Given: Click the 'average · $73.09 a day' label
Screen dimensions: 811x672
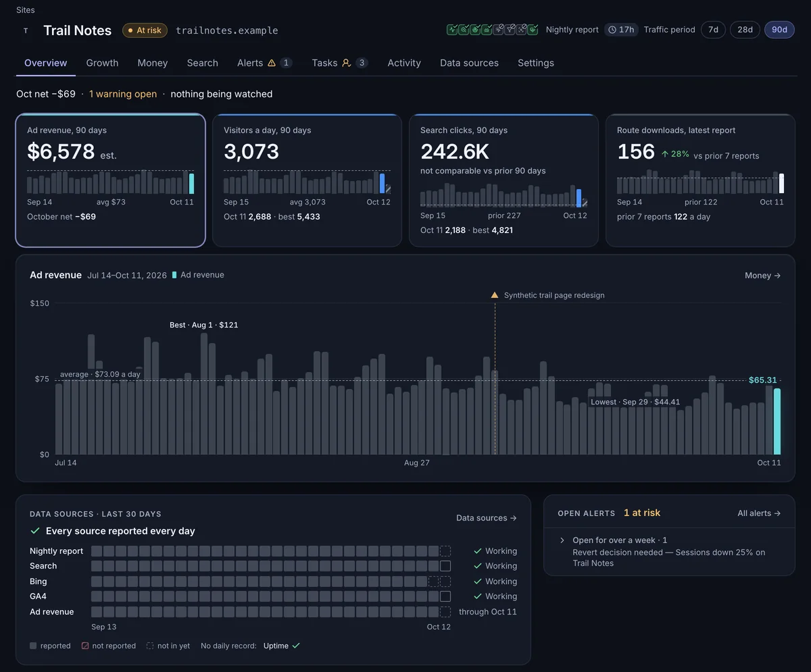Looking at the screenshot, I should click(x=100, y=374).
